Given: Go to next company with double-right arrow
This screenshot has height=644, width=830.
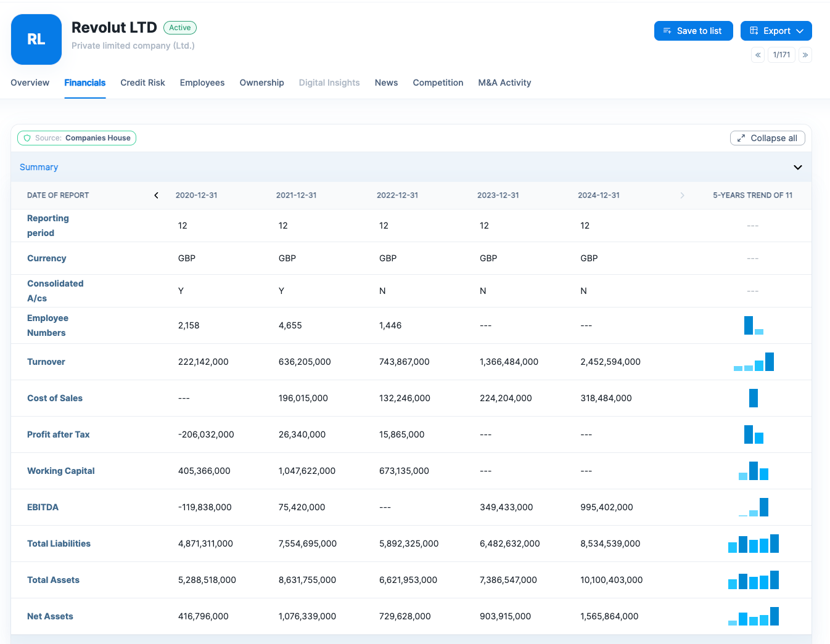Looking at the screenshot, I should tap(805, 55).
